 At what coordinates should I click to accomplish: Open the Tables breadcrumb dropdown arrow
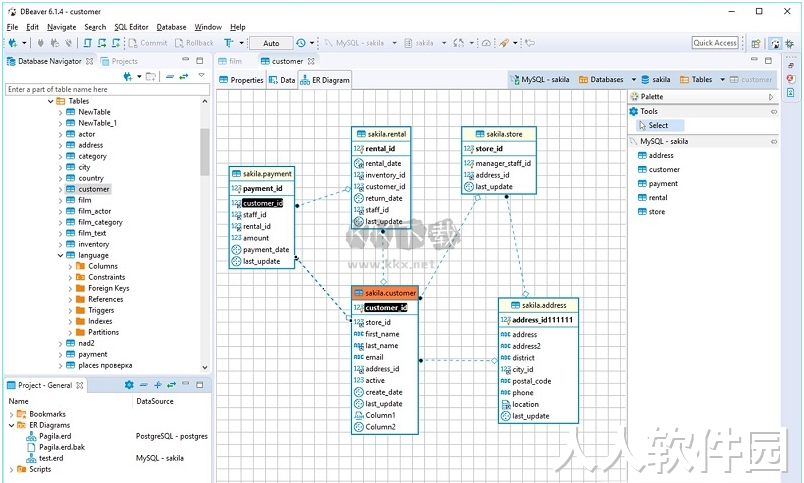pyautogui.click(x=722, y=79)
